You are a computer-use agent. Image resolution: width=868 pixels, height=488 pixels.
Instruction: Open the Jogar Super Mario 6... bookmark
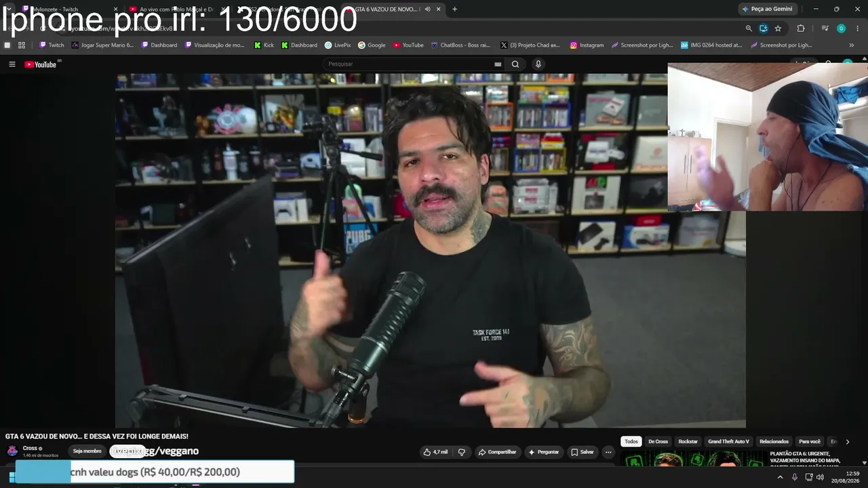(x=102, y=45)
